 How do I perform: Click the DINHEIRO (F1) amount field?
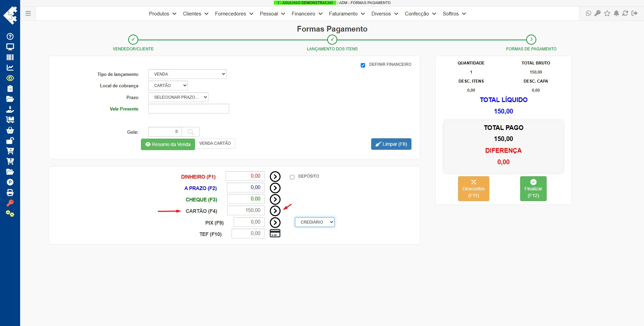tap(245, 176)
